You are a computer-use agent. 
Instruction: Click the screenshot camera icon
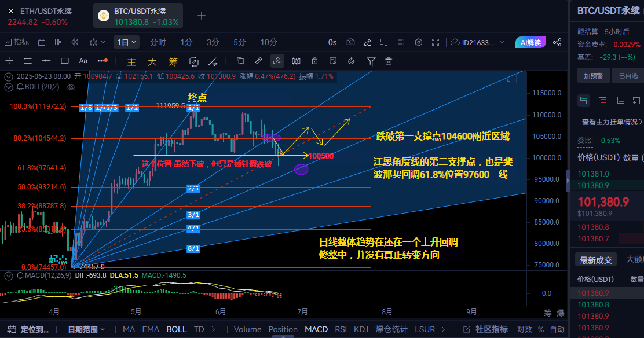(350, 42)
